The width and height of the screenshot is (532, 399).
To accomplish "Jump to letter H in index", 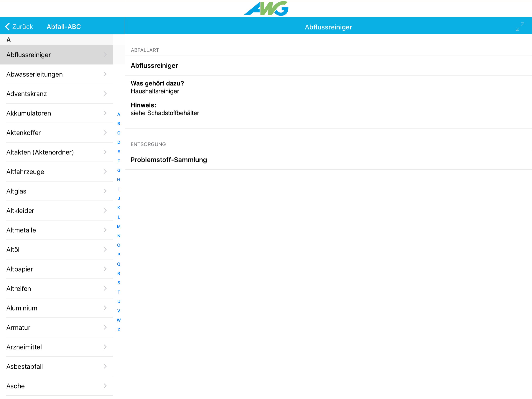I will 119,180.
